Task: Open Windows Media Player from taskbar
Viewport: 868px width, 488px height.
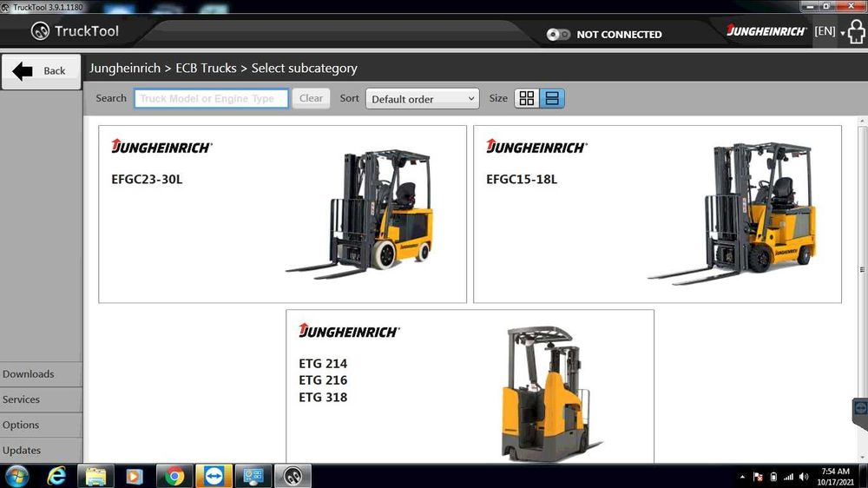Action: click(x=135, y=477)
